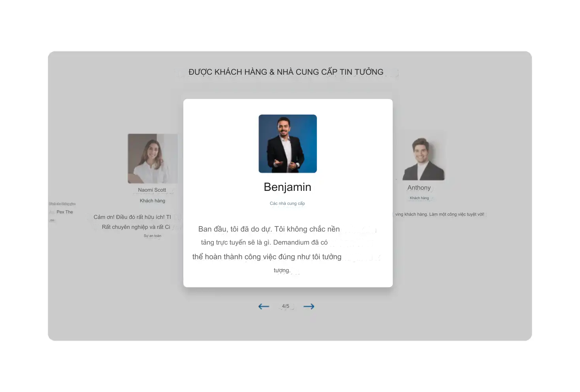Select the name 'Benjamin' heading
This screenshot has width=580, height=392.
[288, 187]
